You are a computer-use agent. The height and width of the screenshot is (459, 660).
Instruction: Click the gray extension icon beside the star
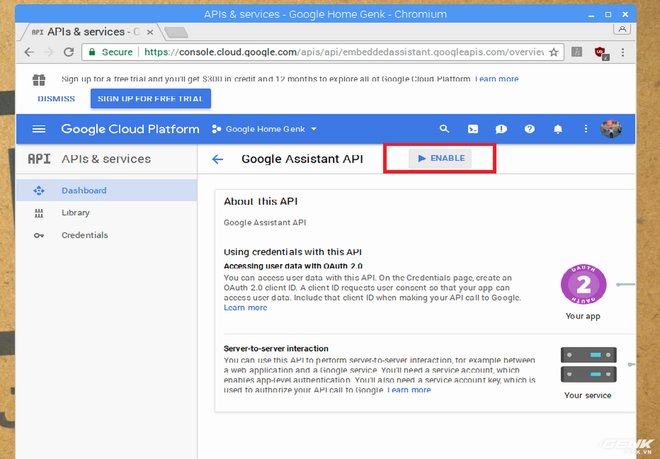(x=577, y=52)
